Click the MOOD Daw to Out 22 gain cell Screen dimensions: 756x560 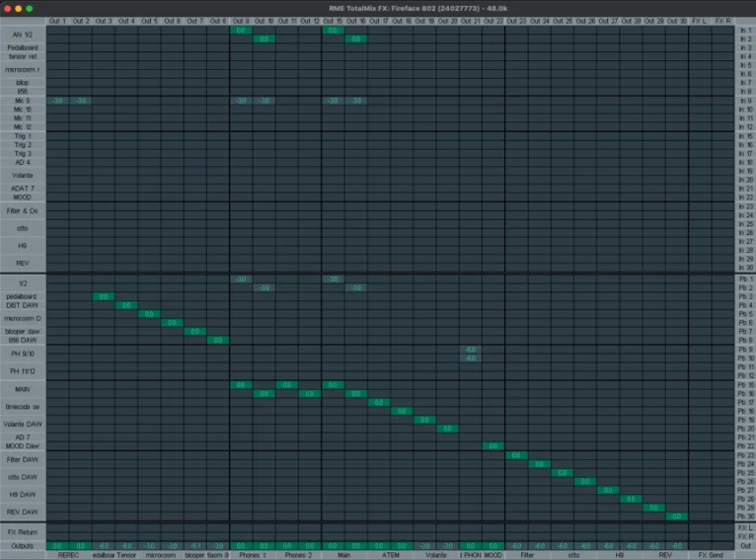coord(492,446)
